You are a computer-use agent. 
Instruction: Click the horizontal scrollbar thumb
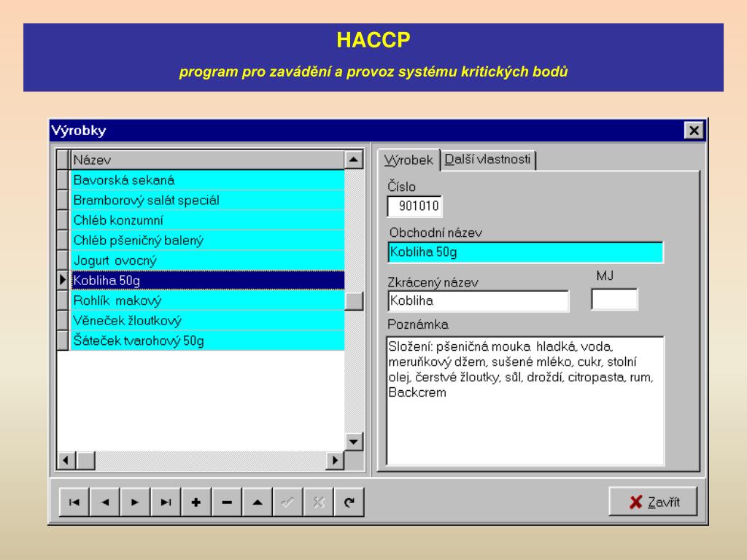(86, 460)
